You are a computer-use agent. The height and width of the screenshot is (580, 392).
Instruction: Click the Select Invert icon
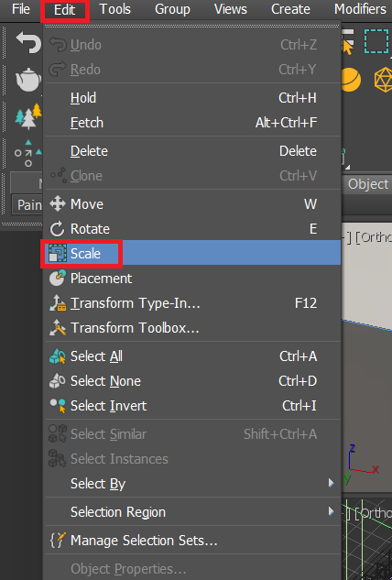pyautogui.click(x=58, y=406)
